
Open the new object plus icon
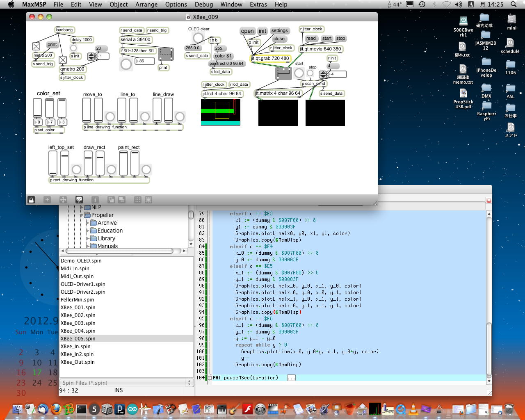click(47, 200)
